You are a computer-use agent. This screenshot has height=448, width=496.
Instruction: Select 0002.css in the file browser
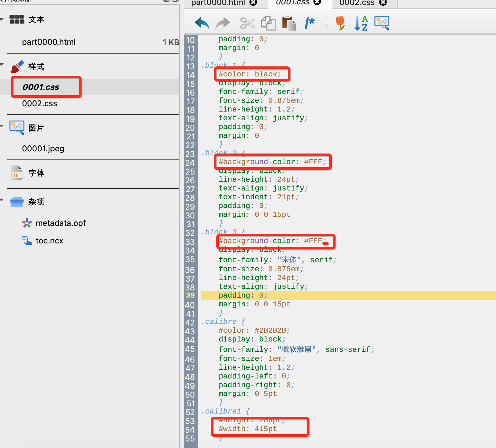pyautogui.click(x=40, y=103)
